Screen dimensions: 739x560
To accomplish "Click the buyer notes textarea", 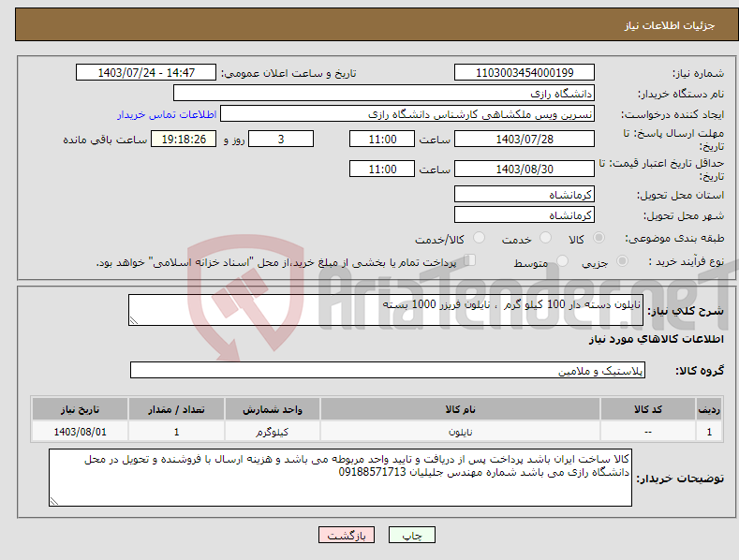I will tap(340, 478).
